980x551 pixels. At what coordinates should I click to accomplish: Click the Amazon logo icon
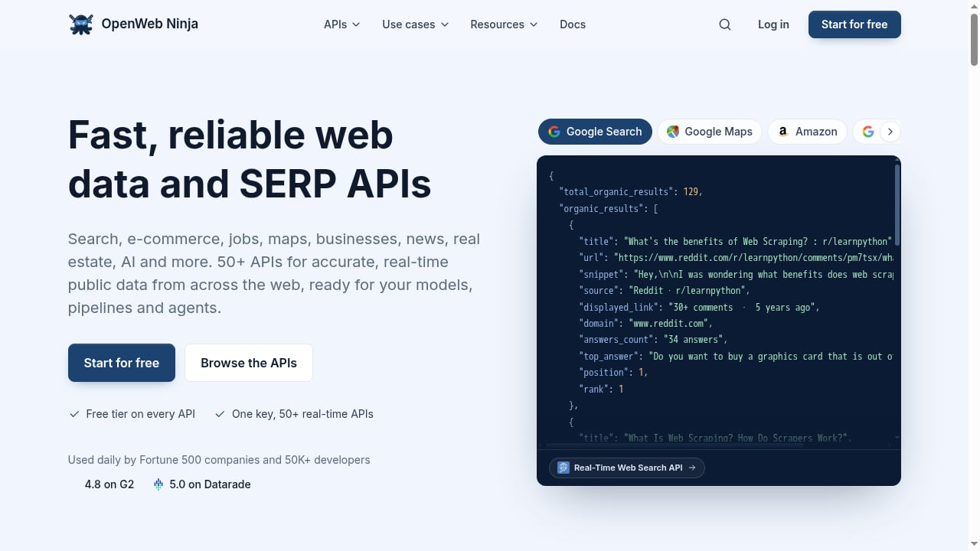coord(783,132)
